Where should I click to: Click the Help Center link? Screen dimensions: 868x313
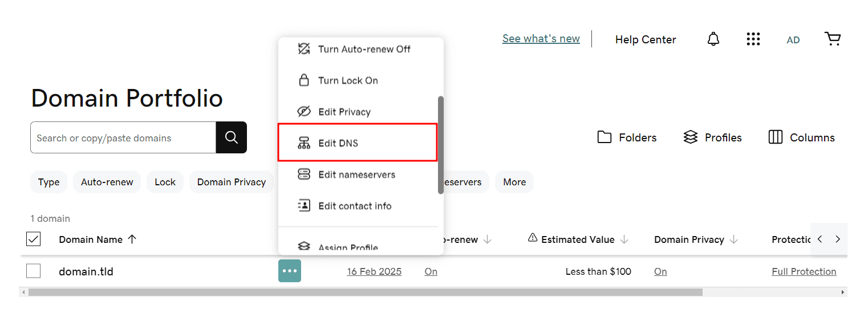click(x=646, y=39)
